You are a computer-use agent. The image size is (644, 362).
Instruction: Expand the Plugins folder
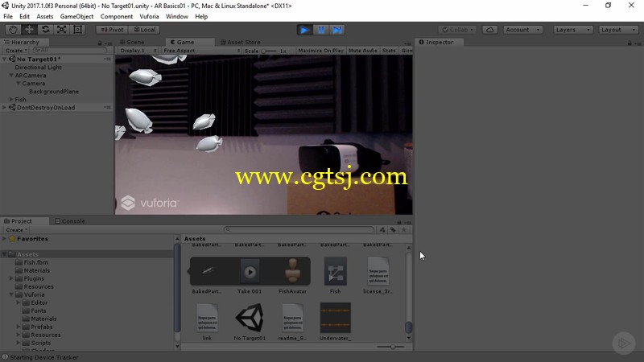(11, 278)
